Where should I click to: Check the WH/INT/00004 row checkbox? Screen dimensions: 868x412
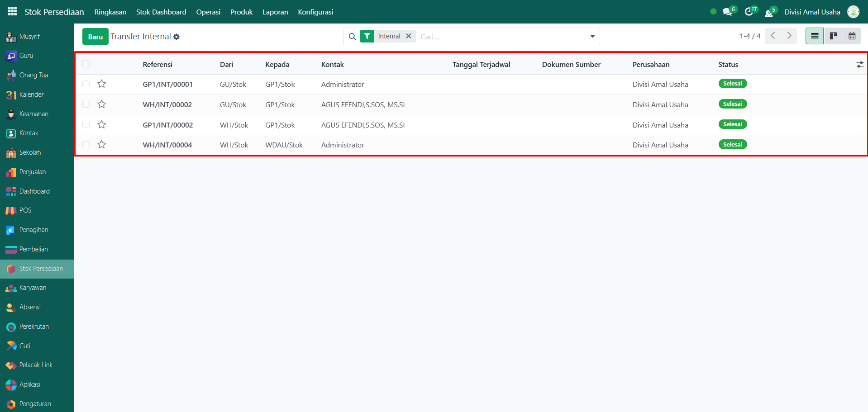[86, 145]
